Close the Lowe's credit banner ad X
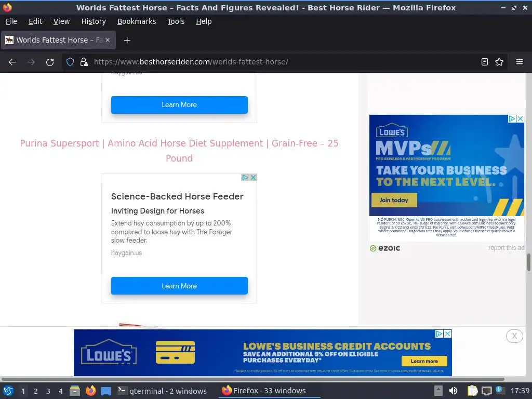Screen dimensions: 532x399 [x=448, y=334]
